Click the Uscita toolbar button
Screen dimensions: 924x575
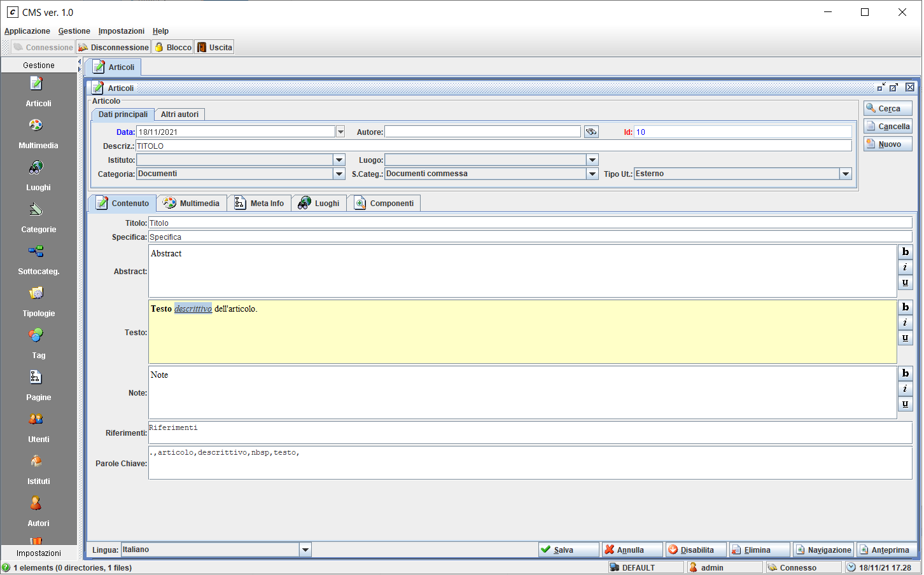point(214,47)
